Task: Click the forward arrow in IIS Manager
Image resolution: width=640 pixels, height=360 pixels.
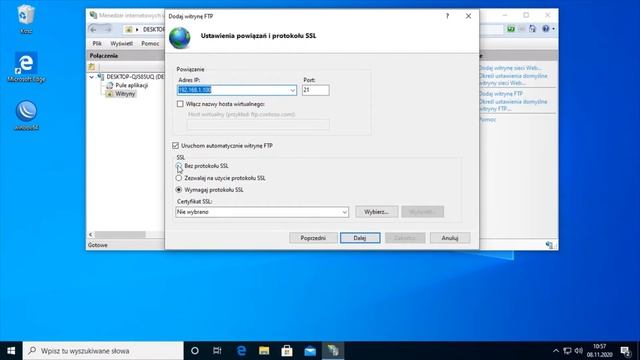Action: click(107, 29)
